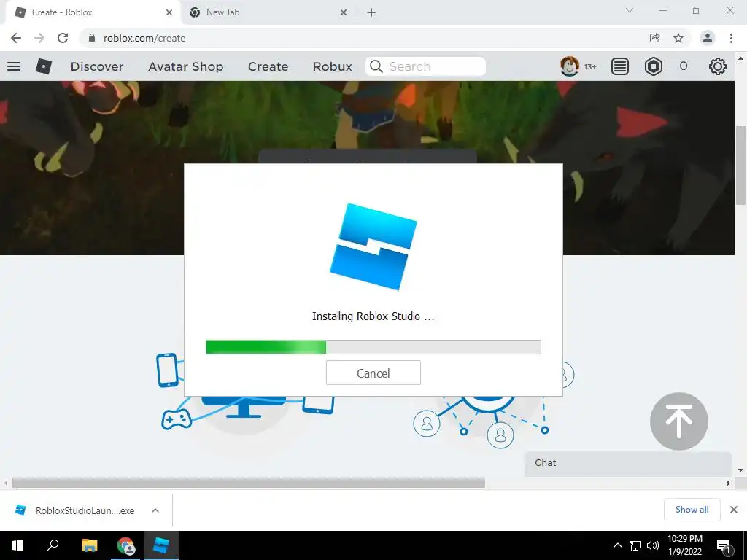747x560 pixels.
Task: Open Chrome's three-dot menu
Action: [731, 38]
